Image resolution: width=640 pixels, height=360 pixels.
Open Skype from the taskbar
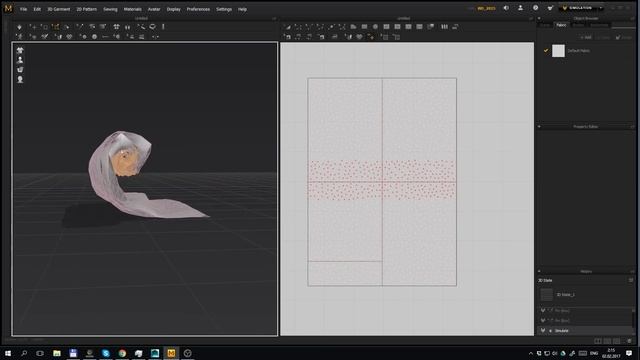[x=106, y=353]
